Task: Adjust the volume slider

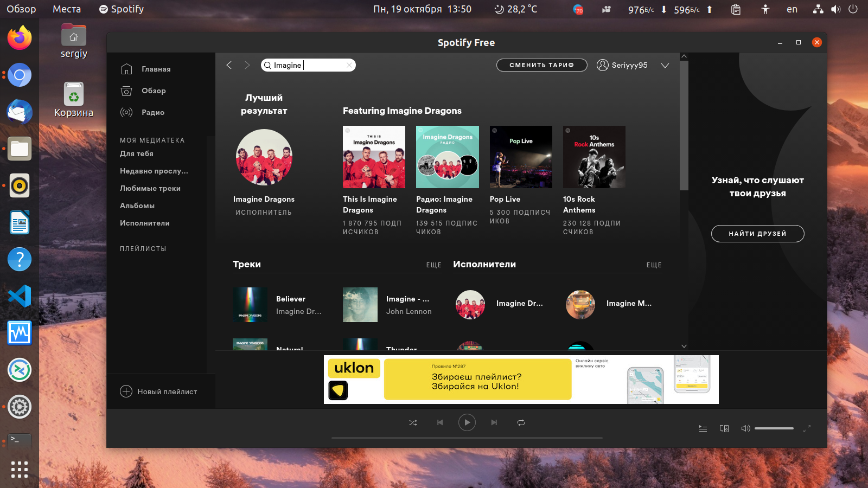Action: 774,428
